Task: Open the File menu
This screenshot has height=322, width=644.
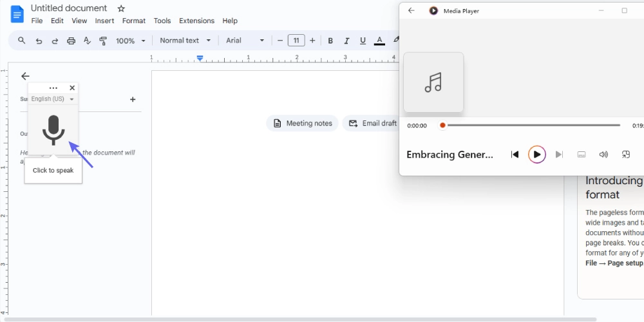Action: click(x=37, y=21)
